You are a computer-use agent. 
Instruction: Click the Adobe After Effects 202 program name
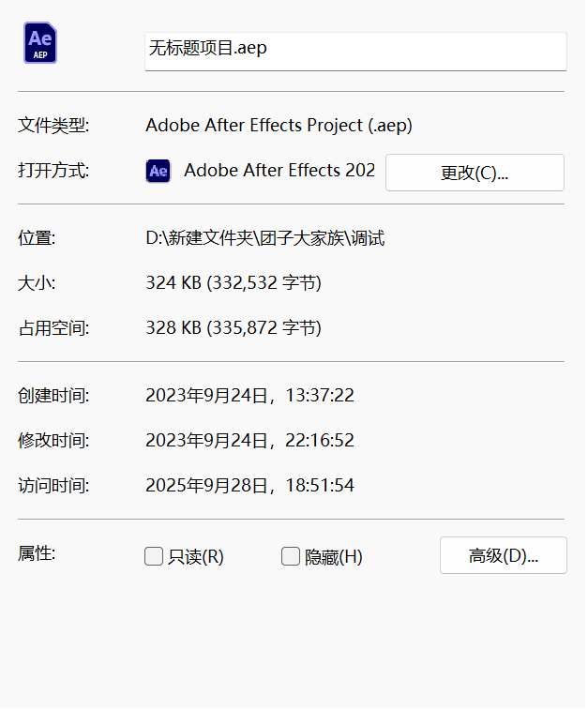click(279, 171)
